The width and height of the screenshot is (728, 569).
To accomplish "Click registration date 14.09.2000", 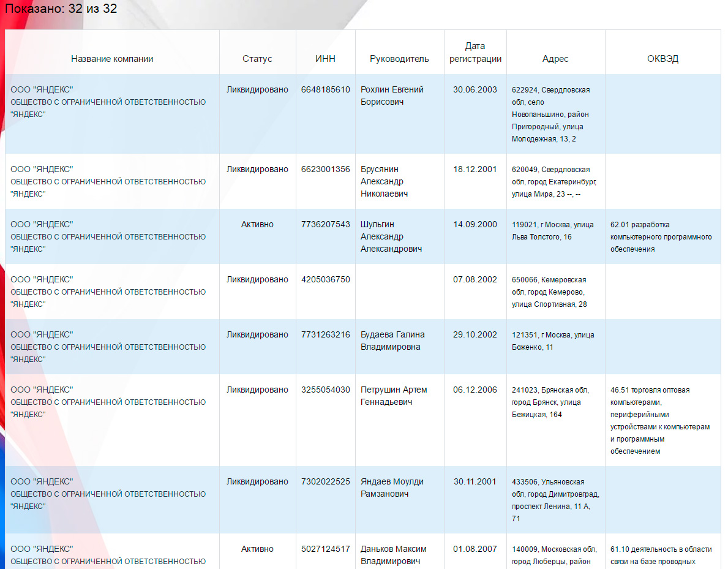I will (x=475, y=224).
